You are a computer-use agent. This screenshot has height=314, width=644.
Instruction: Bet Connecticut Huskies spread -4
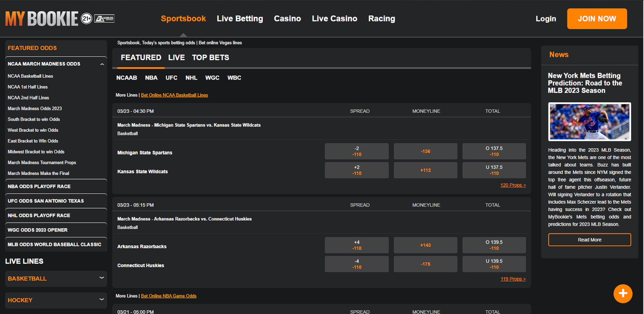click(357, 264)
